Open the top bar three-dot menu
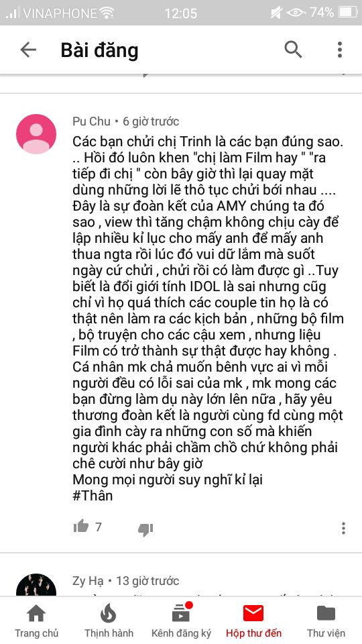The image size is (362, 644). tap(339, 50)
